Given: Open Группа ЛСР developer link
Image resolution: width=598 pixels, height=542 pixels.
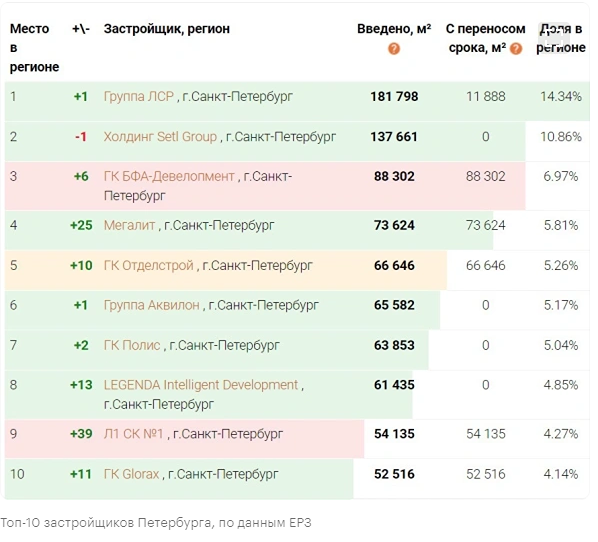Looking at the screenshot, I should pyautogui.click(x=139, y=96).
